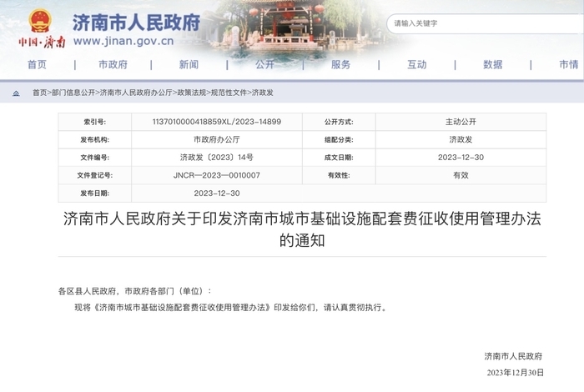The width and height of the screenshot is (584, 392).
Task: Click the national emblem logo
Action: pos(40,21)
